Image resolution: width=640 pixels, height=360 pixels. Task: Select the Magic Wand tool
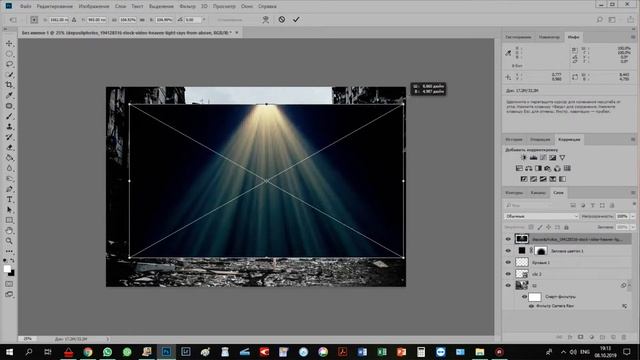(9, 75)
